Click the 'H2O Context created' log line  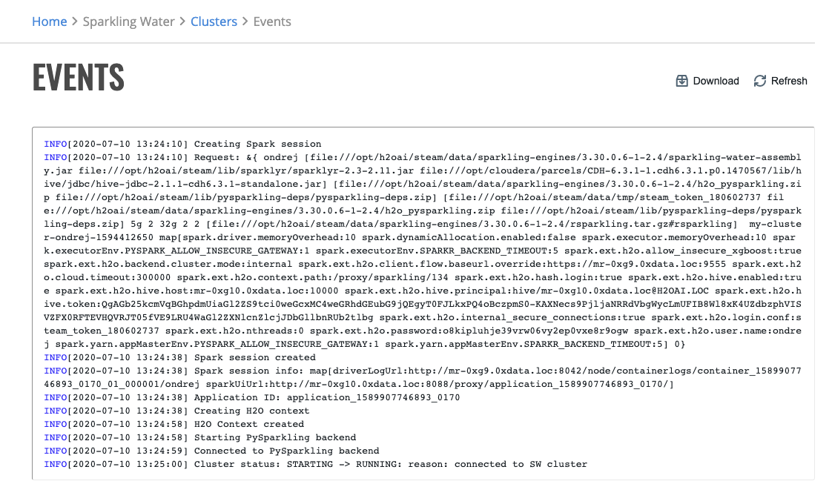point(174,425)
